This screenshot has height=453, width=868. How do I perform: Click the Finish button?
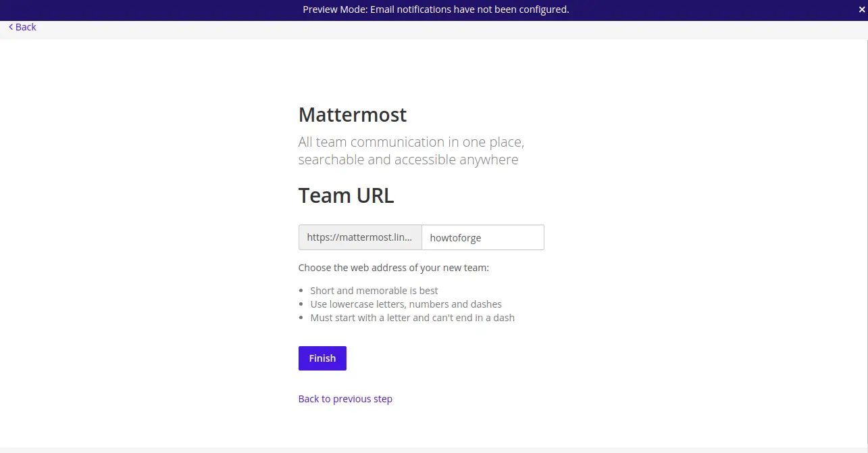pos(322,358)
